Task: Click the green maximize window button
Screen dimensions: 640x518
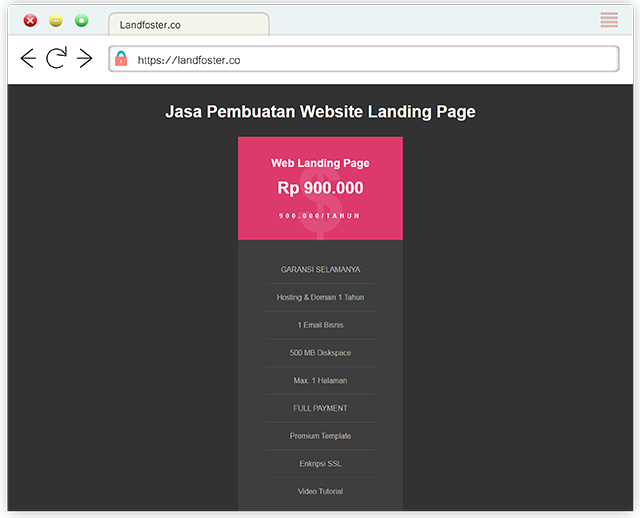Action: [82, 21]
